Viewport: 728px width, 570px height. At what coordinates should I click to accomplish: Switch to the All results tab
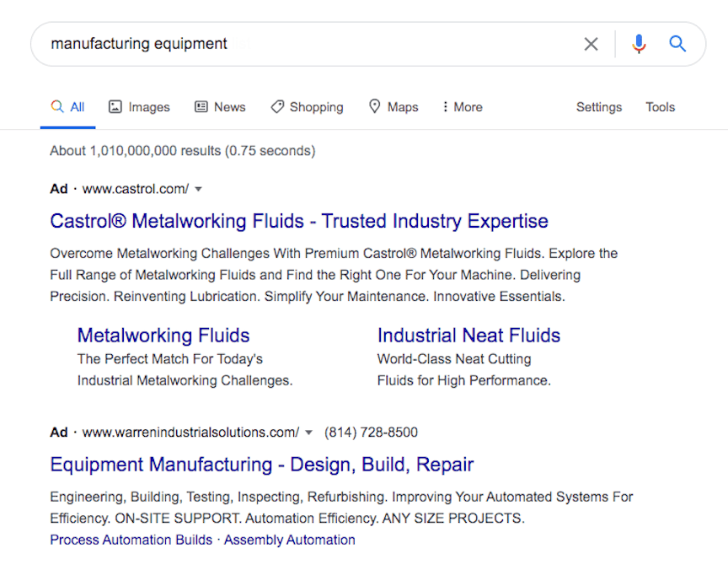point(67,107)
